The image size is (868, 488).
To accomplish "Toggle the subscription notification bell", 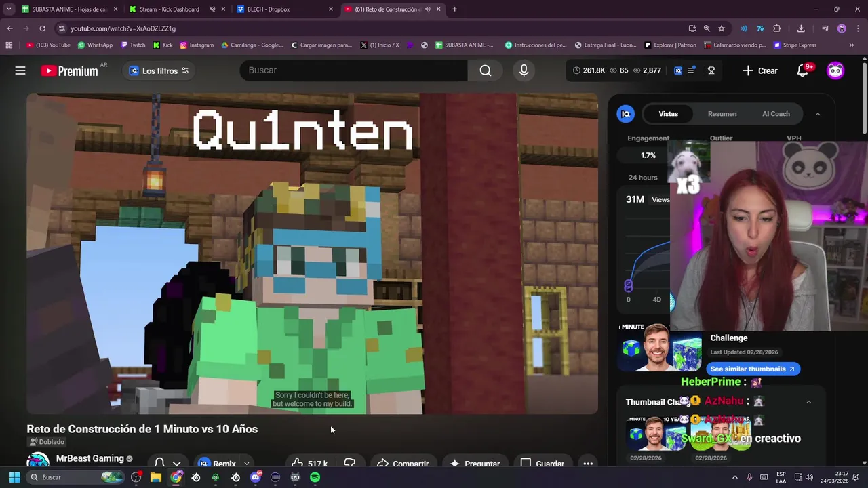I will coord(159,463).
